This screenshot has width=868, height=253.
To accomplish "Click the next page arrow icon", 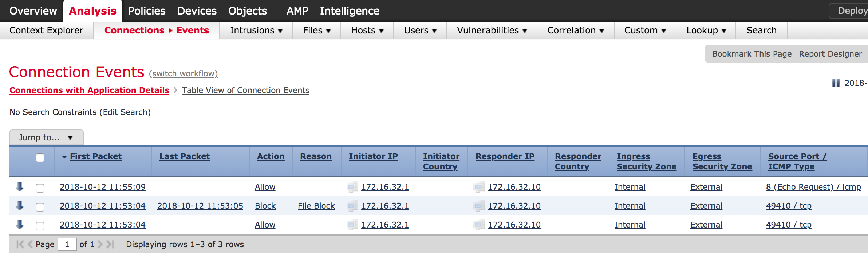I will tap(101, 244).
